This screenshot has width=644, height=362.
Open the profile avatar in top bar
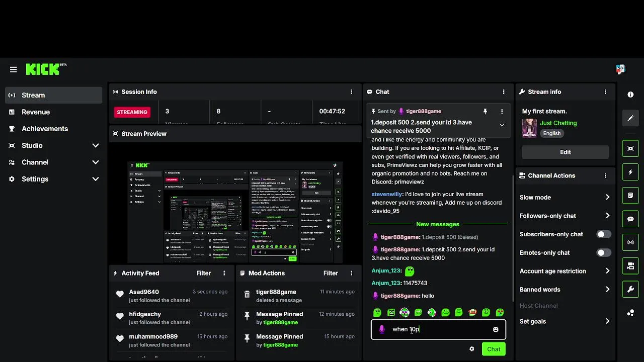click(x=620, y=69)
